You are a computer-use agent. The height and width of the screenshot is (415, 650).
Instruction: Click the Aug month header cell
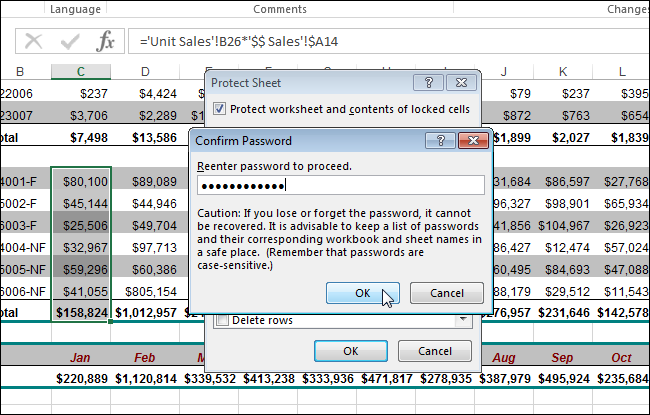504,357
